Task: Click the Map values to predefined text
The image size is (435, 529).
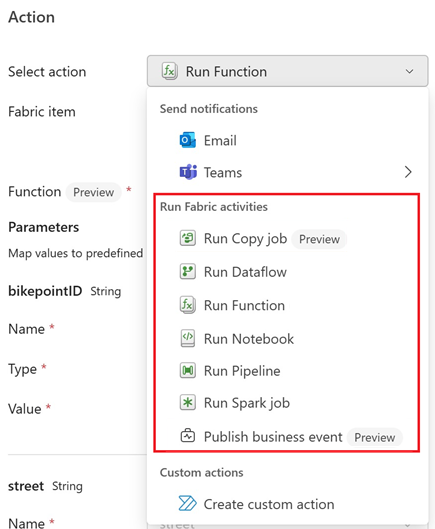Action: click(76, 253)
